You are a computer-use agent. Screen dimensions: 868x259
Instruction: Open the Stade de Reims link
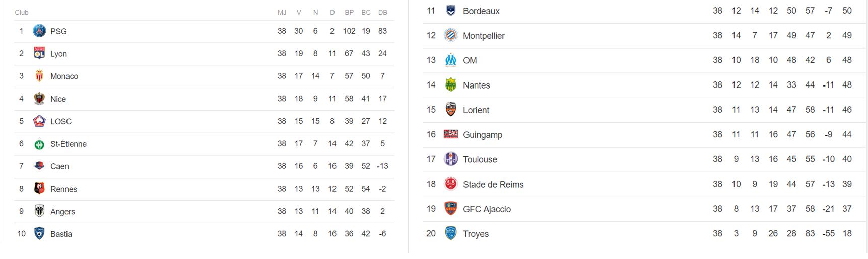click(493, 185)
